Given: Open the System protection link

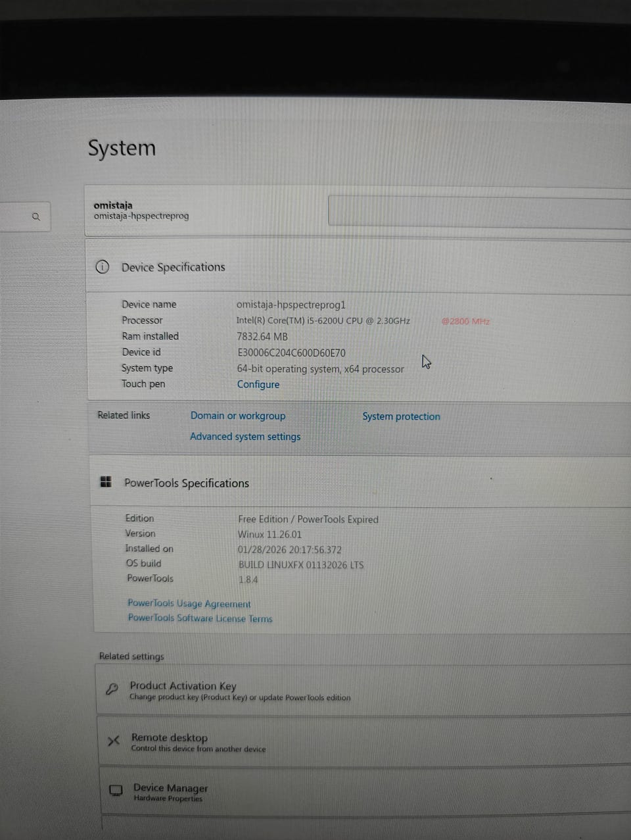Looking at the screenshot, I should click(x=401, y=416).
